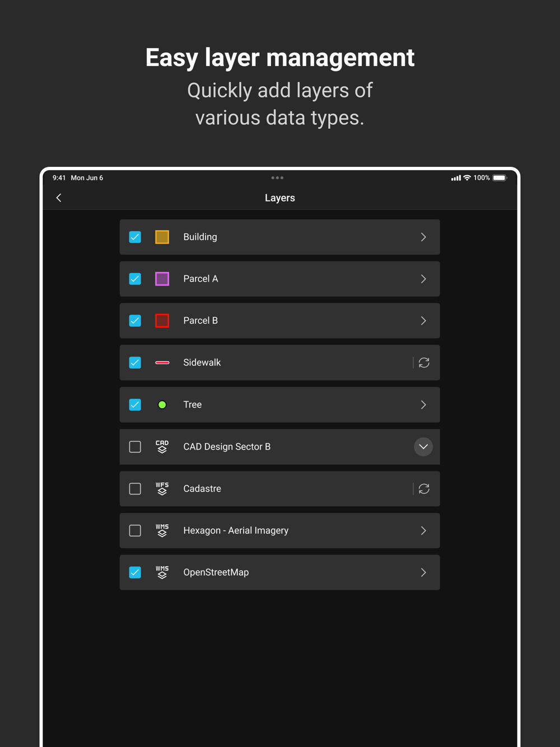560x747 pixels.
Task: Click the WMS icon beside OpenStreetMap
Action: pos(162,572)
